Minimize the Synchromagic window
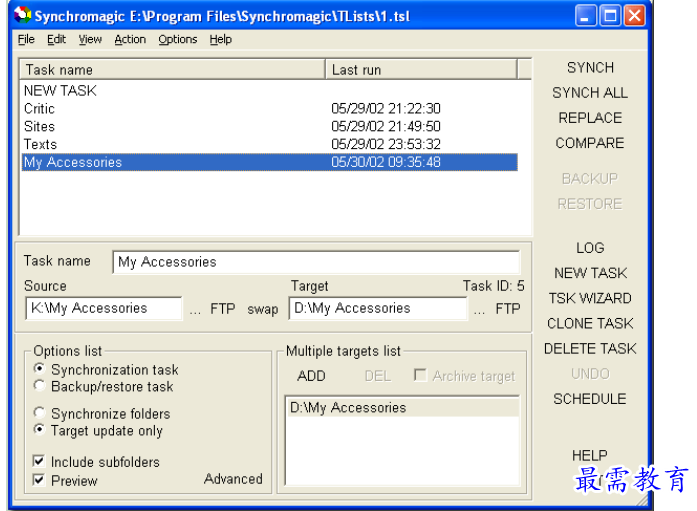This screenshot has height=511, width=697. click(x=586, y=16)
